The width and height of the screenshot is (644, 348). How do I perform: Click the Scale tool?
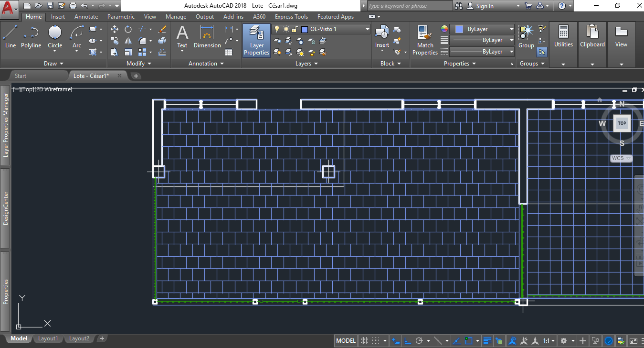[128, 52]
